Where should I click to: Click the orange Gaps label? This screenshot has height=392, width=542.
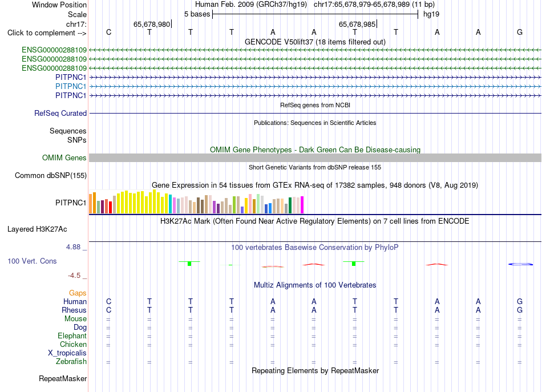coord(78,293)
